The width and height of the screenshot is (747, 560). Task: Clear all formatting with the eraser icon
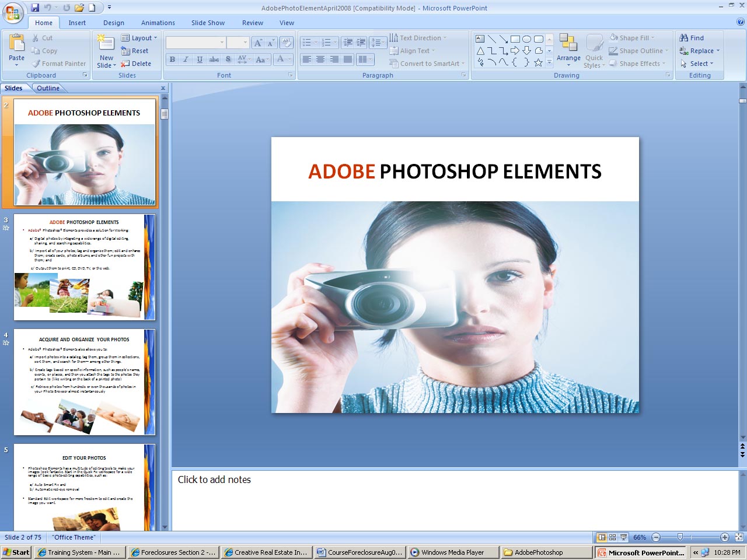pos(287,43)
